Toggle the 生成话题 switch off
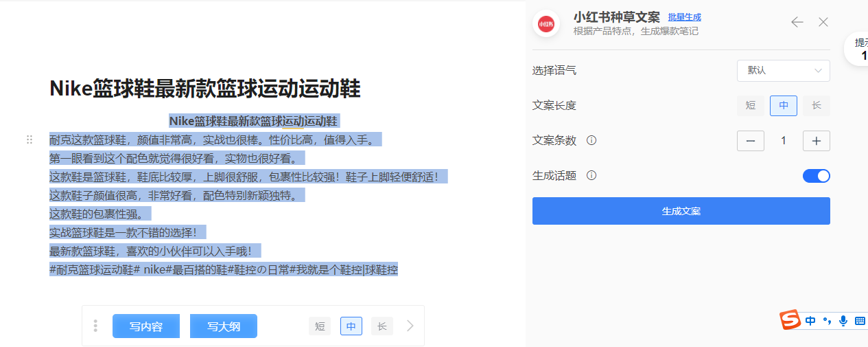This screenshot has height=347, width=868. click(817, 176)
